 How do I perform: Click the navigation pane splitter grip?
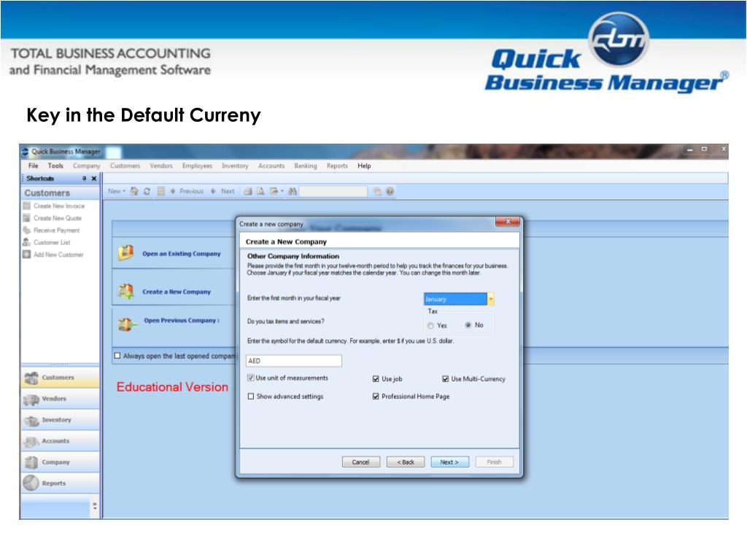pyautogui.click(x=60, y=365)
